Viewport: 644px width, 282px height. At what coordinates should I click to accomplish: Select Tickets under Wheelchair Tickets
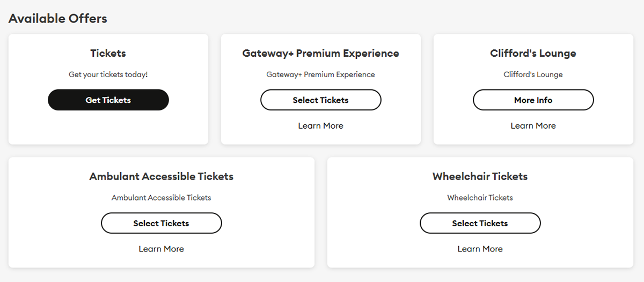[x=480, y=224]
